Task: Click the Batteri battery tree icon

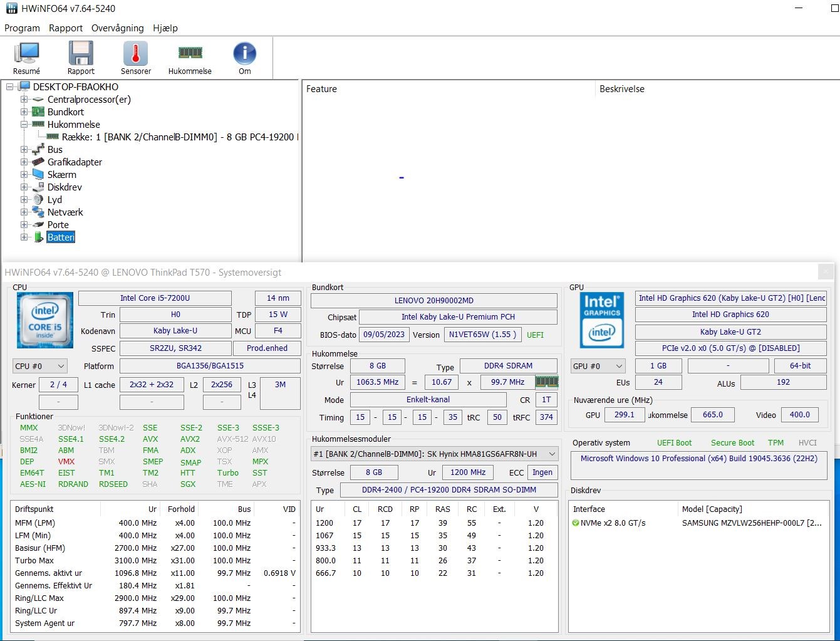Action: 38,237
